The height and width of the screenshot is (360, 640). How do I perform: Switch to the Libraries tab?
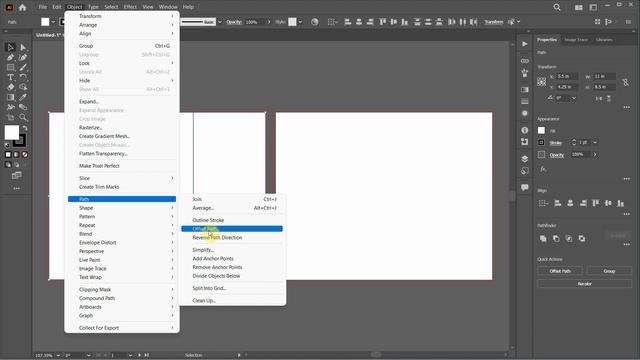click(x=604, y=40)
